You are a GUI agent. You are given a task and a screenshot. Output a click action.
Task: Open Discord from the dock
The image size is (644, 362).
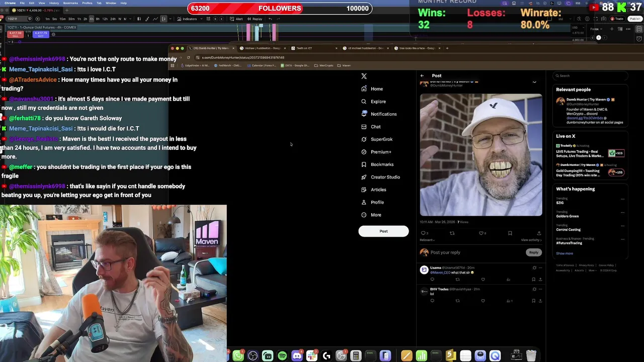297,356
